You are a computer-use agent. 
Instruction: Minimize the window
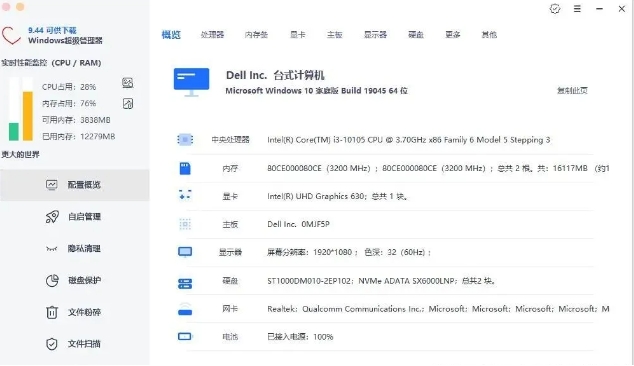[599, 8]
